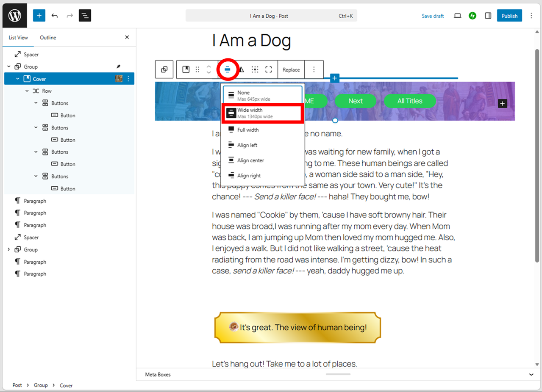The image size is (542, 392).
Task: Open the alignment dropdown in block toolbar
Action: pos(228,70)
